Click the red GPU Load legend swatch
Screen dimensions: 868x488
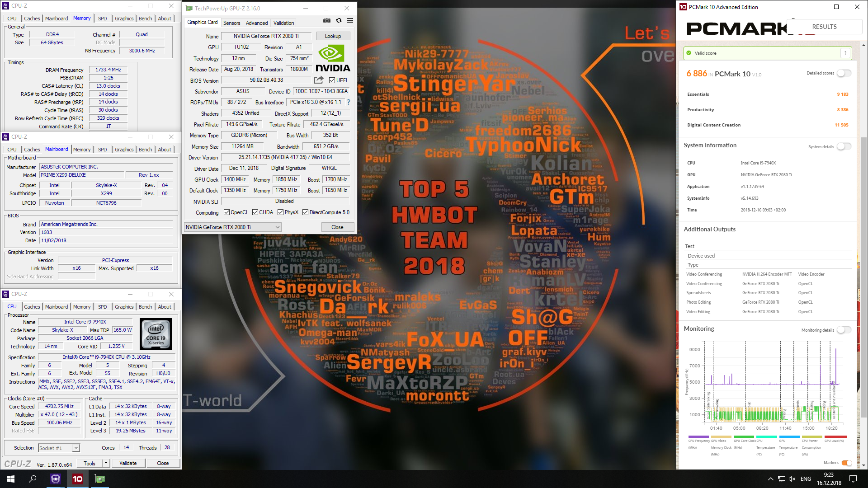pos(835,436)
